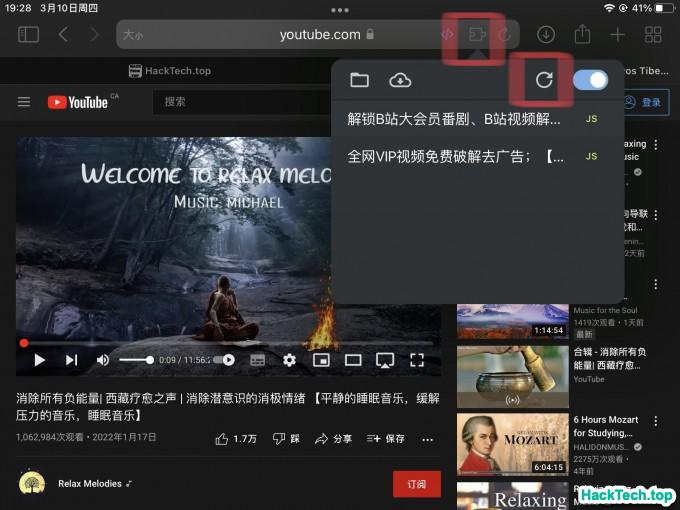This screenshot has width=680, height=510.
Task: Turn off the extension master toggle switch
Action: [x=591, y=80]
